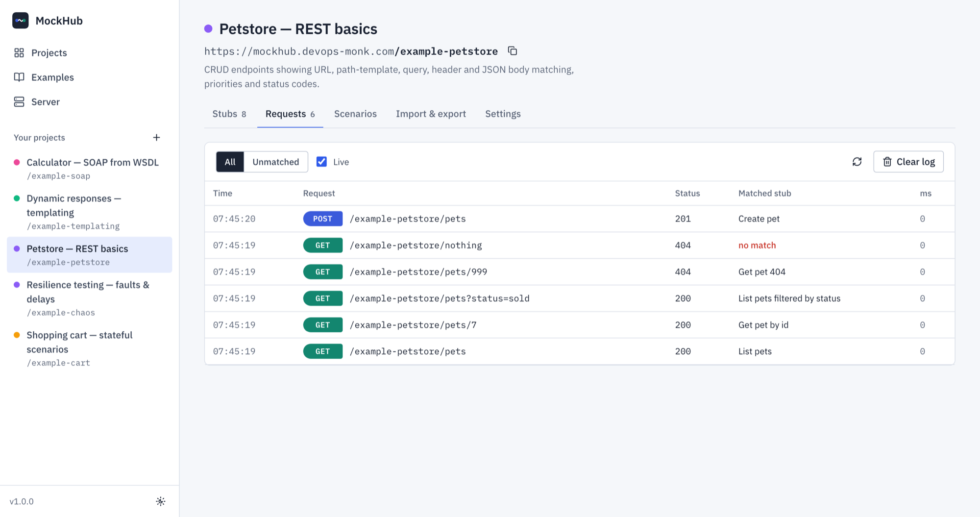Open the Scenarios tab
This screenshot has height=517, width=980.
pyautogui.click(x=355, y=114)
